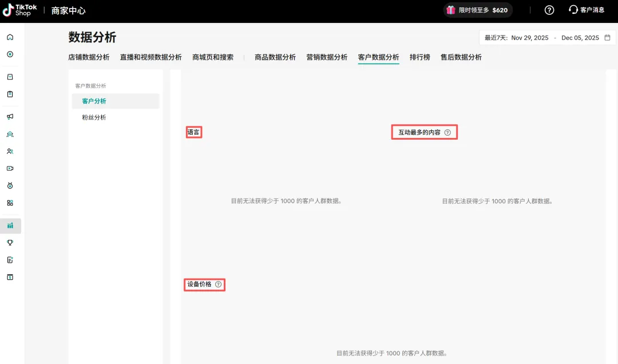The image size is (618, 364).
Task: Click the trophy icon in left sidebar
Action: tap(10, 243)
